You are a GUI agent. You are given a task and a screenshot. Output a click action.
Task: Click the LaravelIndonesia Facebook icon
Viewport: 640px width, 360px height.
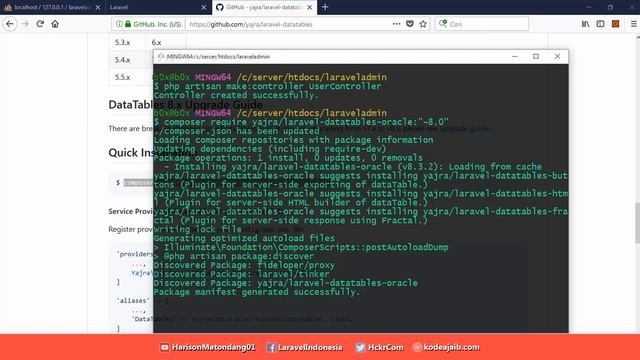(x=271, y=347)
